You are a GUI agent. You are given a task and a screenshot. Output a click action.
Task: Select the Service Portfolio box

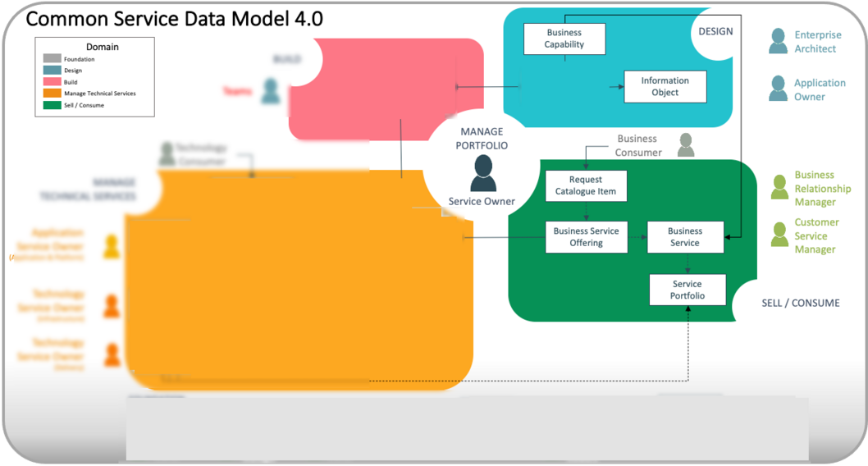click(x=688, y=290)
